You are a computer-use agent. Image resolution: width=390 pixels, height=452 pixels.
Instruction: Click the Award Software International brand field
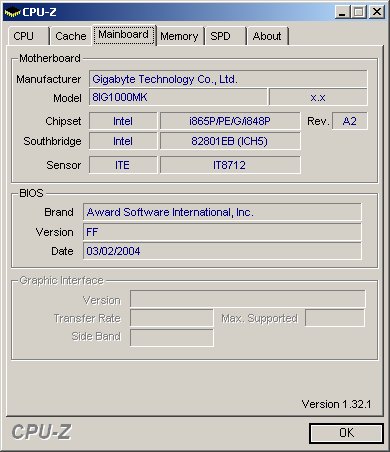(x=222, y=212)
